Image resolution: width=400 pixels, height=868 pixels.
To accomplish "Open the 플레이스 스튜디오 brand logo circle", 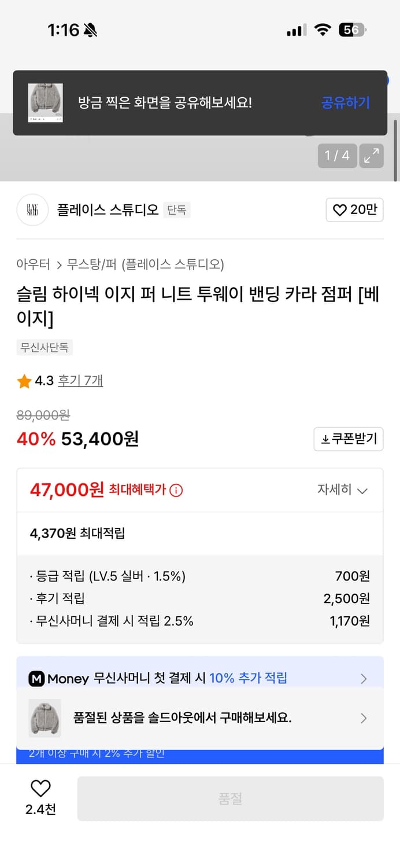I will (32, 209).
